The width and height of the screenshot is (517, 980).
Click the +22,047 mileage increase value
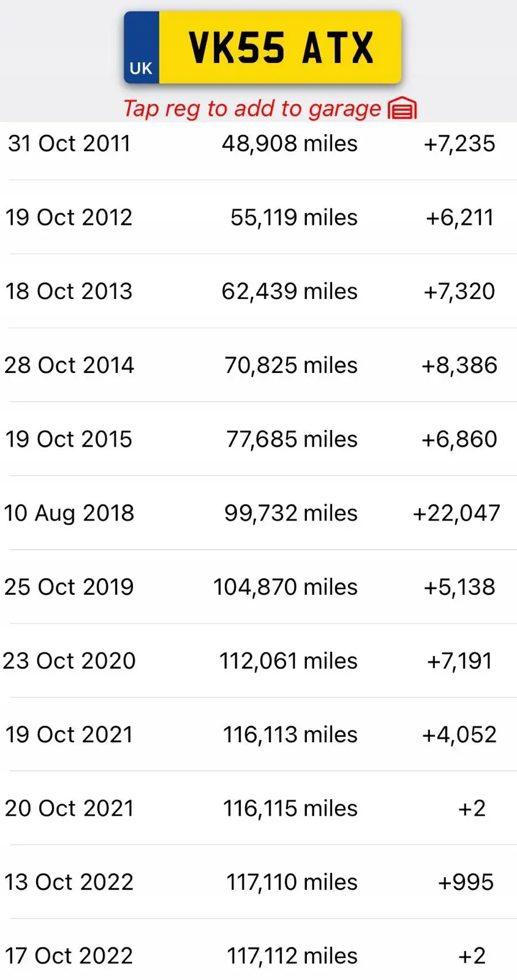coord(457,513)
